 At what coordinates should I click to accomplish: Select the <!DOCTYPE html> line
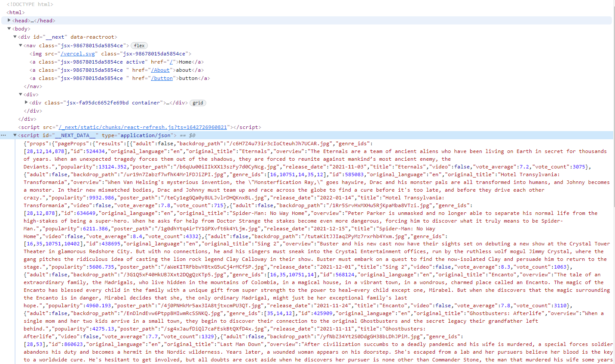[30, 4]
